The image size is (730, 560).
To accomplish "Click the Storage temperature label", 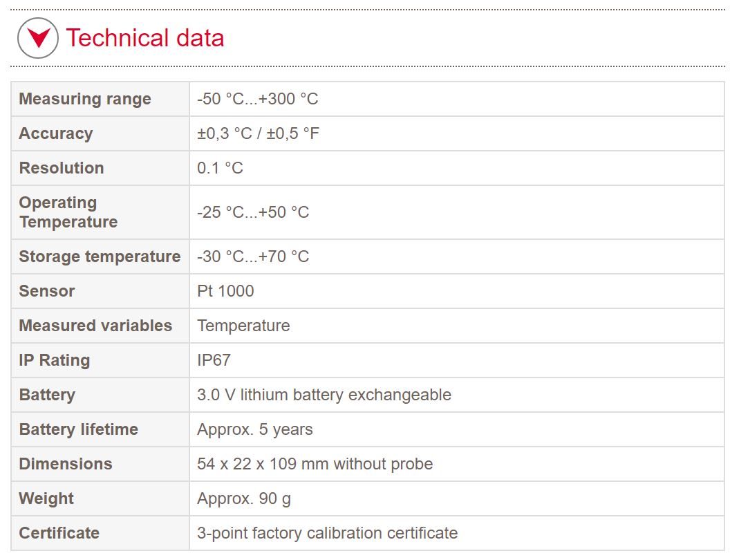I will coord(100,256).
